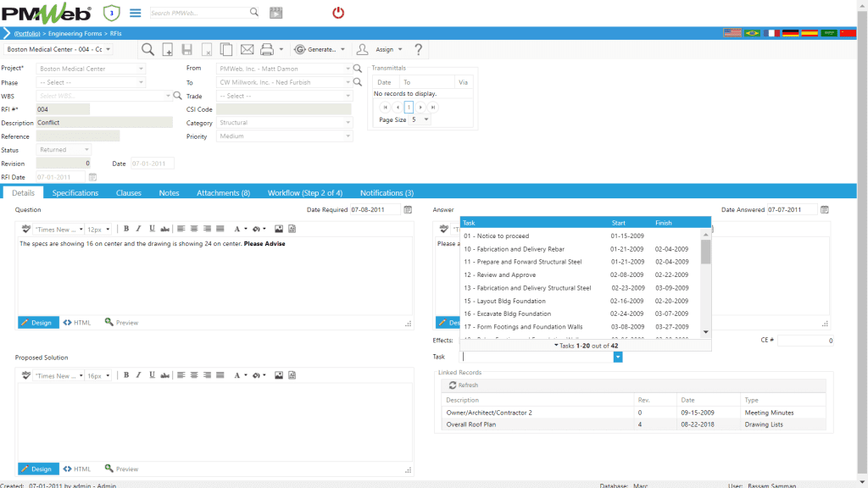Click Preview in Proposed Solution editor

[x=122, y=469]
